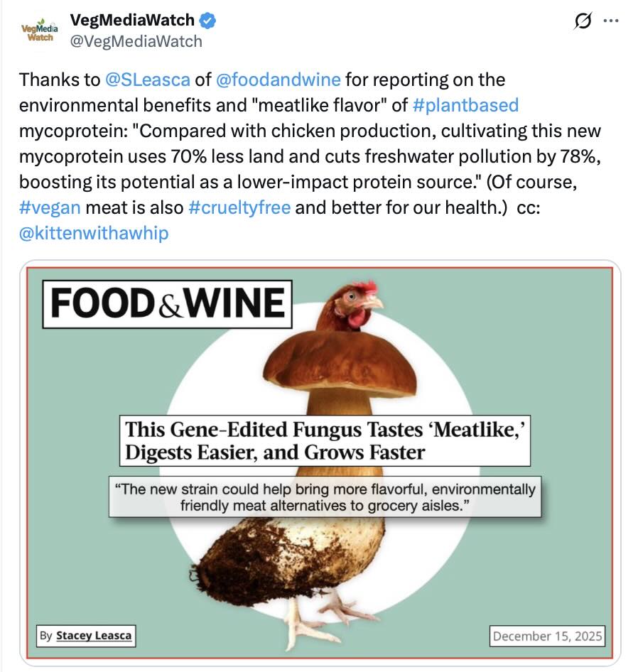Visit the @foodandwine mention

click(278, 80)
